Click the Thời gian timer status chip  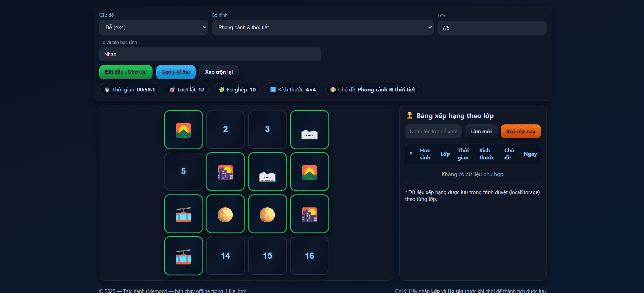pos(129,89)
